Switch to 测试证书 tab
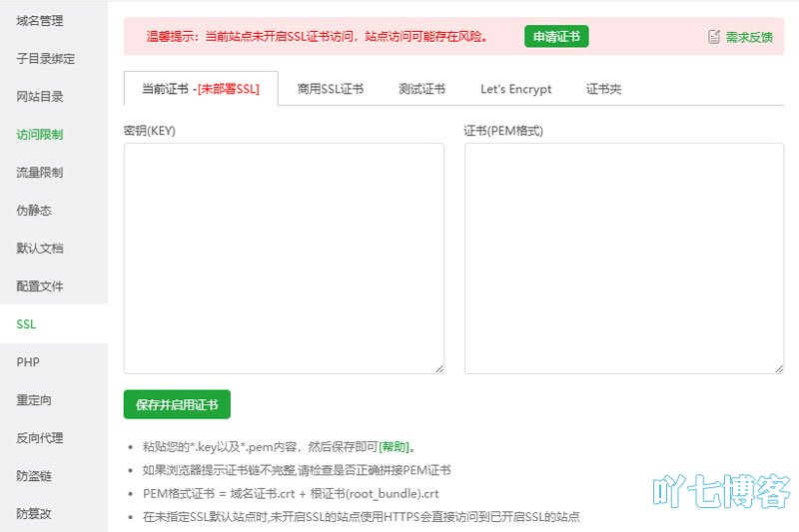This screenshot has height=532, width=799. tap(421, 89)
